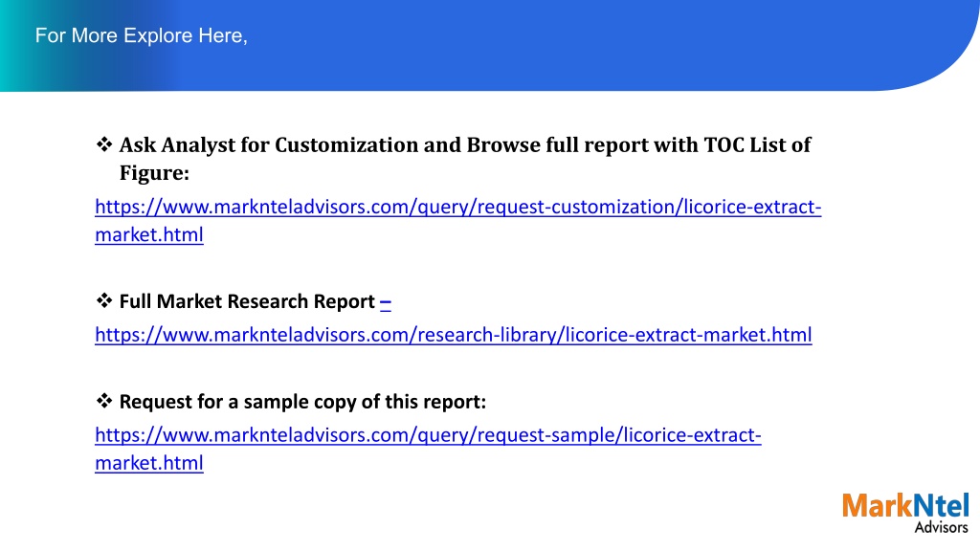Open the request-sample licorice extract link
The width and height of the screenshot is (980, 551).
click(428, 435)
